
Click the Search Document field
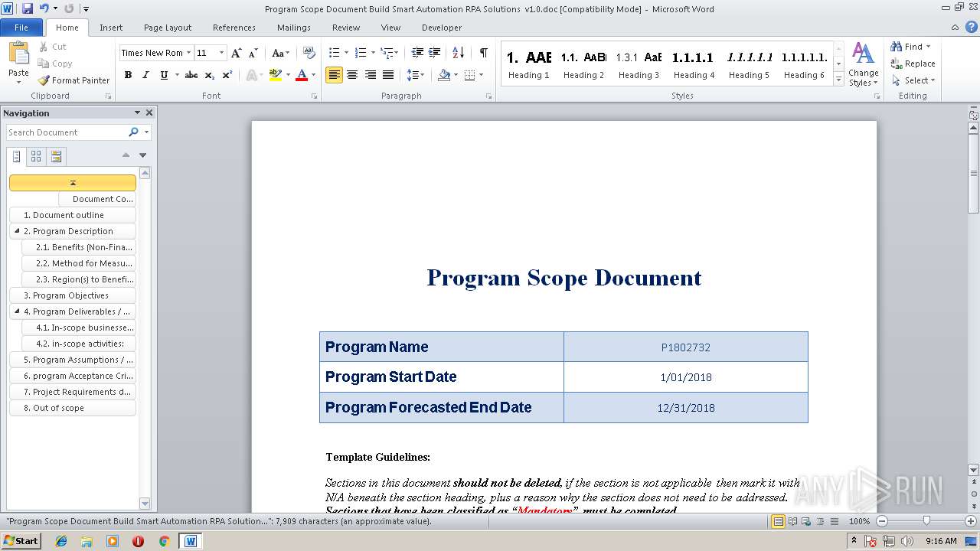(67, 132)
